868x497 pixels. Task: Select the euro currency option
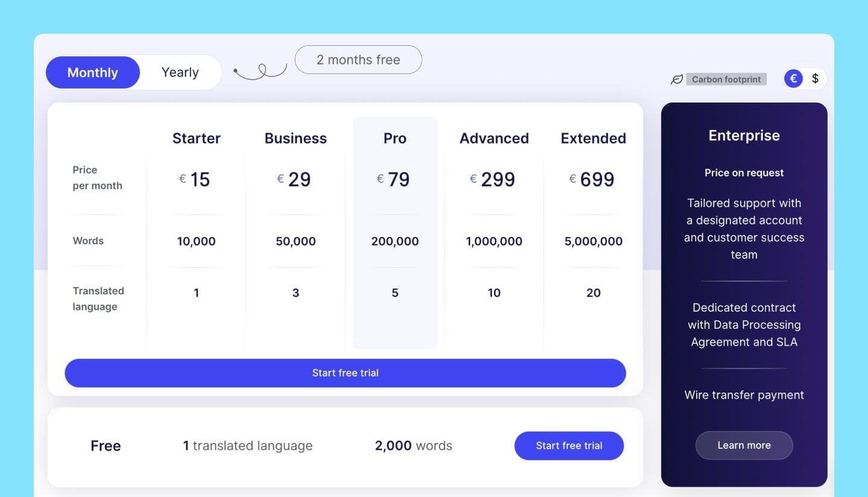(793, 78)
